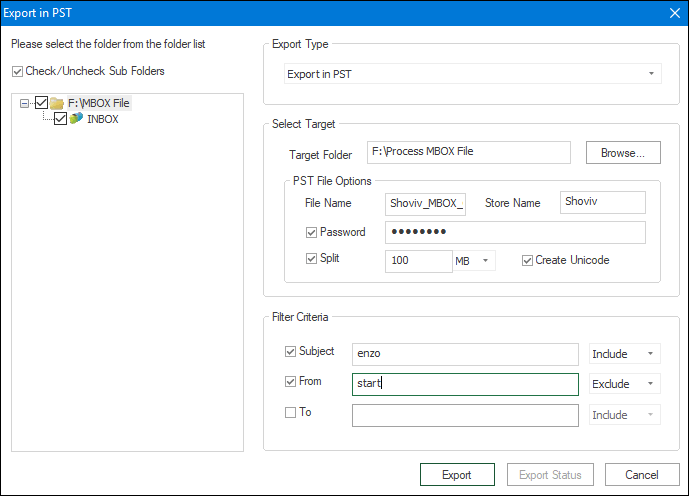Click the Export Status button
The height and width of the screenshot is (496, 689).
[550, 474]
